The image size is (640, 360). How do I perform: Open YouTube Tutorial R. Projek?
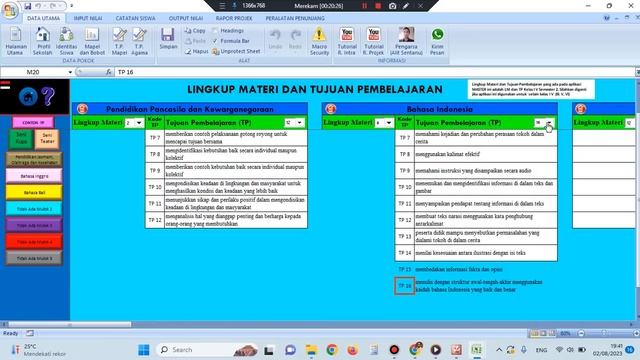(373, 41)
